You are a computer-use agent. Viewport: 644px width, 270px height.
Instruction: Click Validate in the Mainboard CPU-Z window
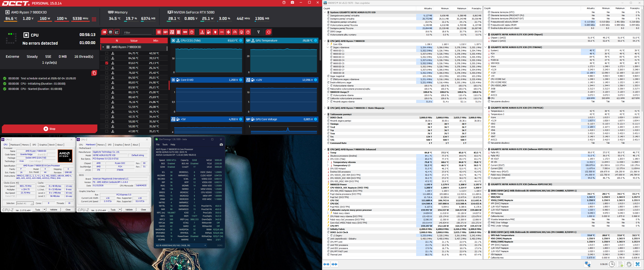(129, 210)
